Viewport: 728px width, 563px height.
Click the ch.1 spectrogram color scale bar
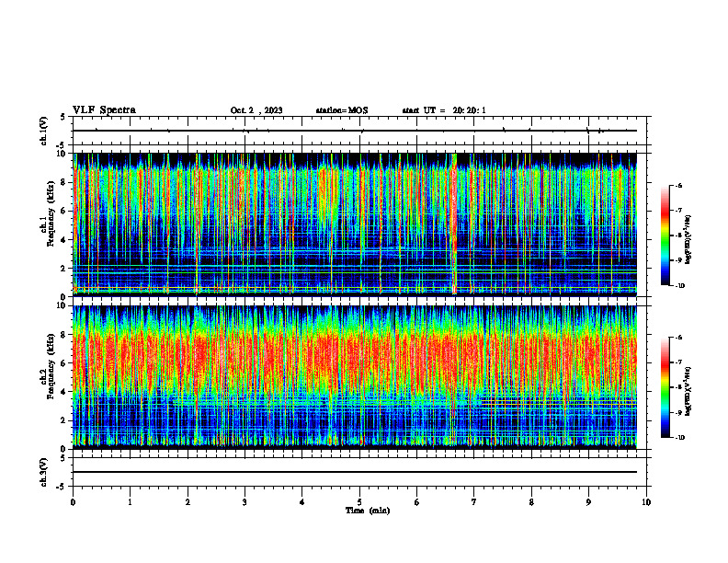click(665, 236)
